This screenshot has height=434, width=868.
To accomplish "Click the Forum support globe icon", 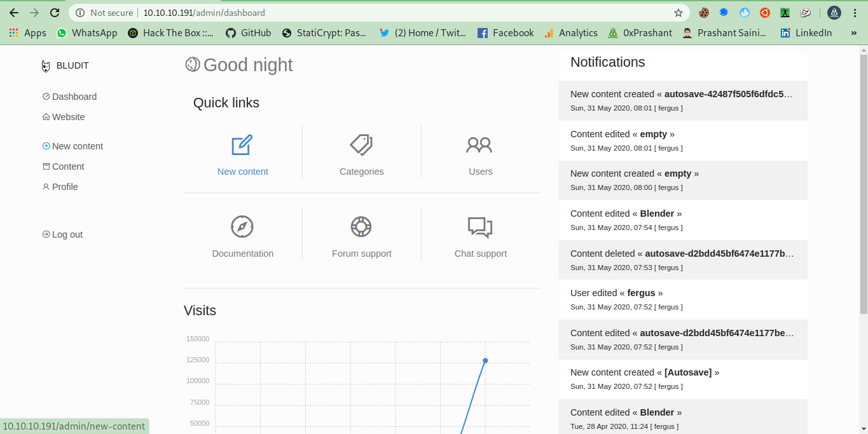I will click(x=361, y=227).
